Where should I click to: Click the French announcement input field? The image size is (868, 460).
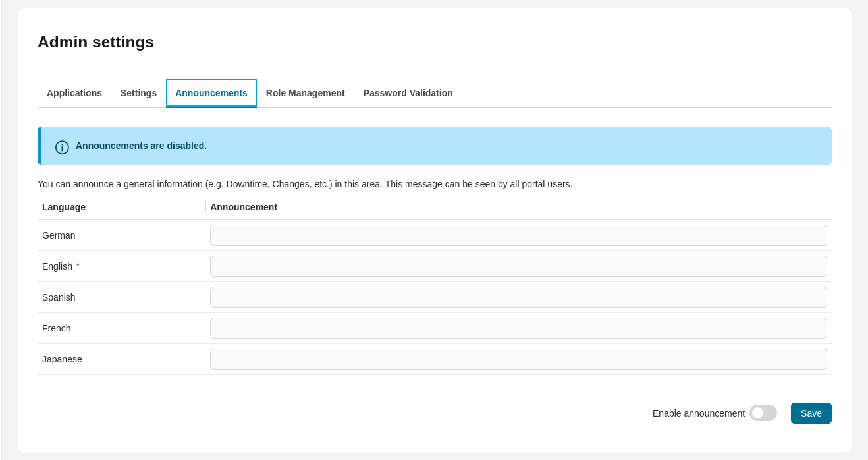(518, 328)
